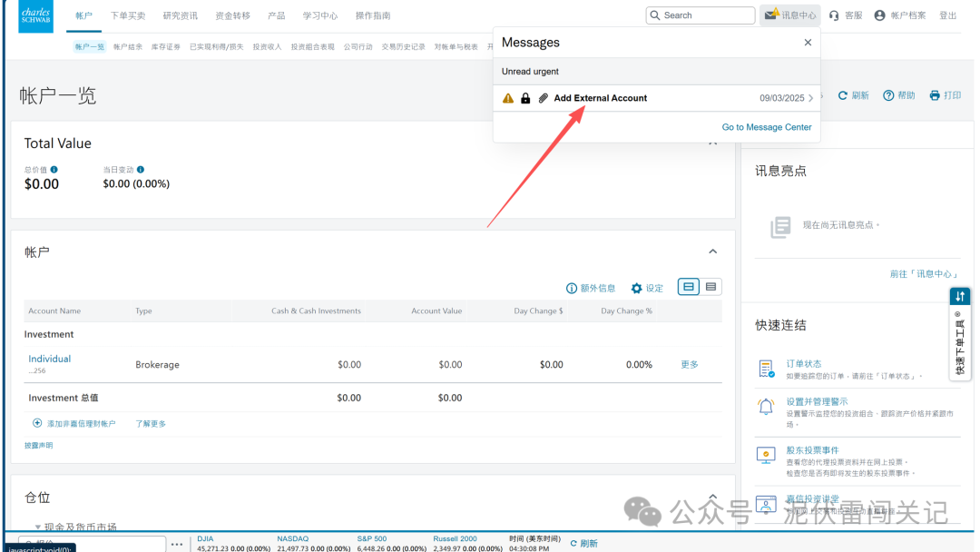The image size is (980, 552).
Task: Click 前往「讯息中心」 link
Action: [924, 274]
